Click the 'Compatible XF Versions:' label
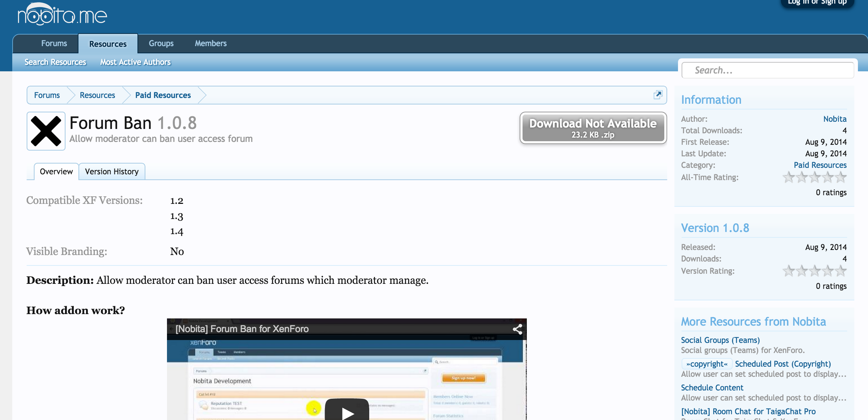The image size is (868, 420). tap(85, 200)
